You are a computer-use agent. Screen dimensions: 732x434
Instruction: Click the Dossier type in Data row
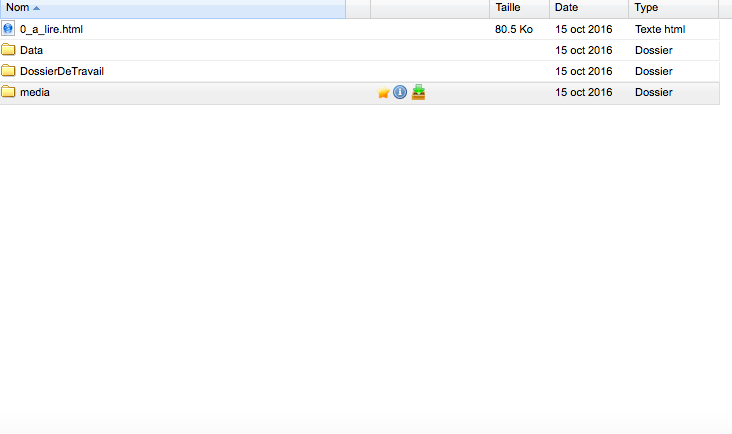[654, 50]
